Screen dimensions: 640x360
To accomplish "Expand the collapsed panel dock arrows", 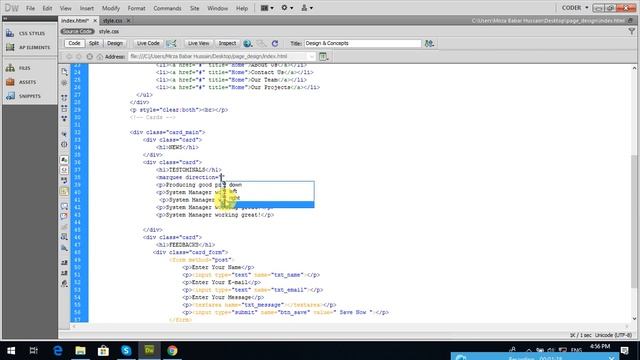I will [5, 19].
